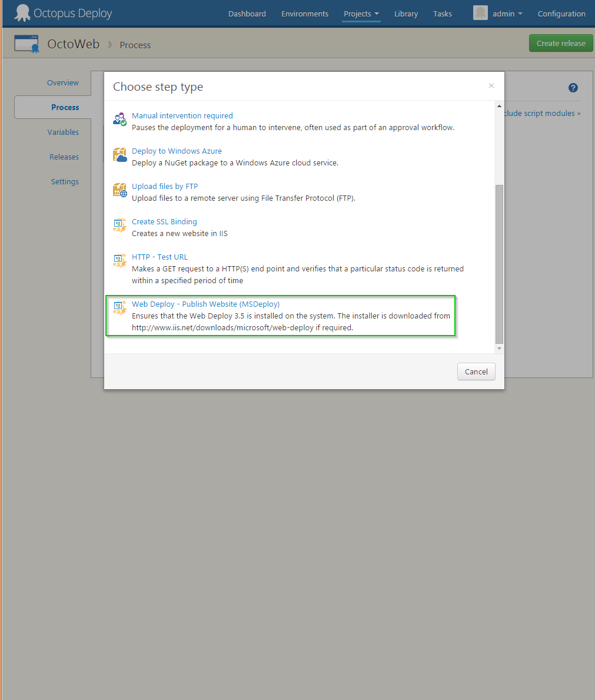595x700 pixels.
Task: Open help via the question mark icon
Action: (573, 87)
